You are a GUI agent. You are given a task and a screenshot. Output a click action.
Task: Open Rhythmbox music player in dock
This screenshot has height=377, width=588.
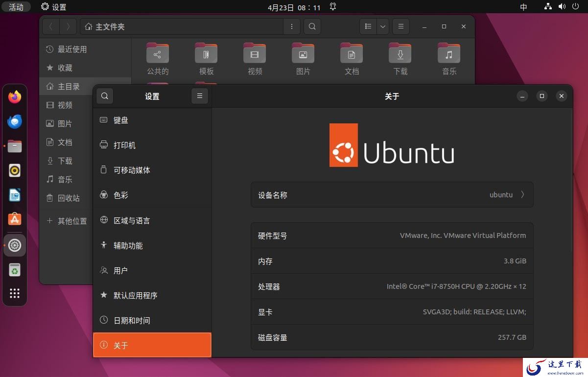click(15, 170)
